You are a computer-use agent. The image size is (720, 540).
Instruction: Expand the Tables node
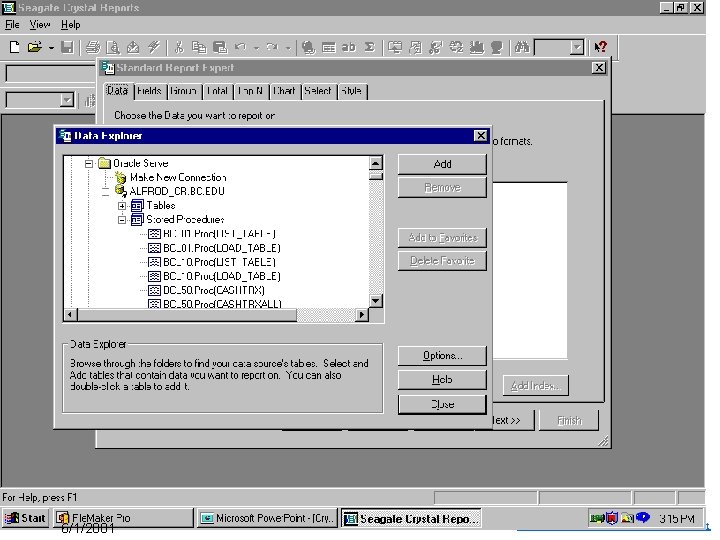[x=122, y=206]
